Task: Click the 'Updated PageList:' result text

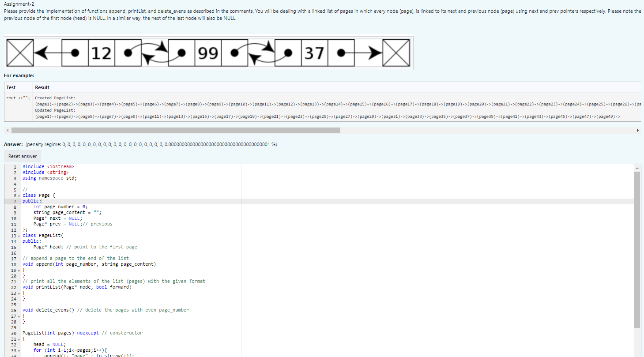Action: pyautogui.click(x=55, y=110)
